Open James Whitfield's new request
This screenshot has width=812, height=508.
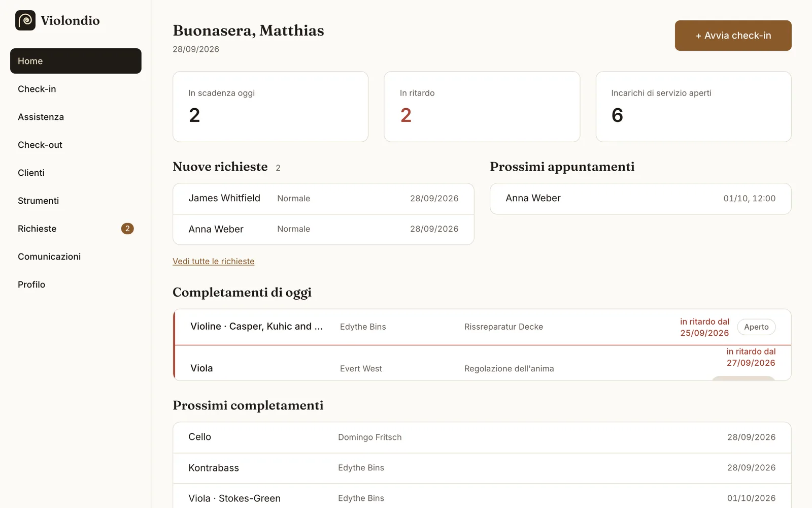click(x=323, y=199)
